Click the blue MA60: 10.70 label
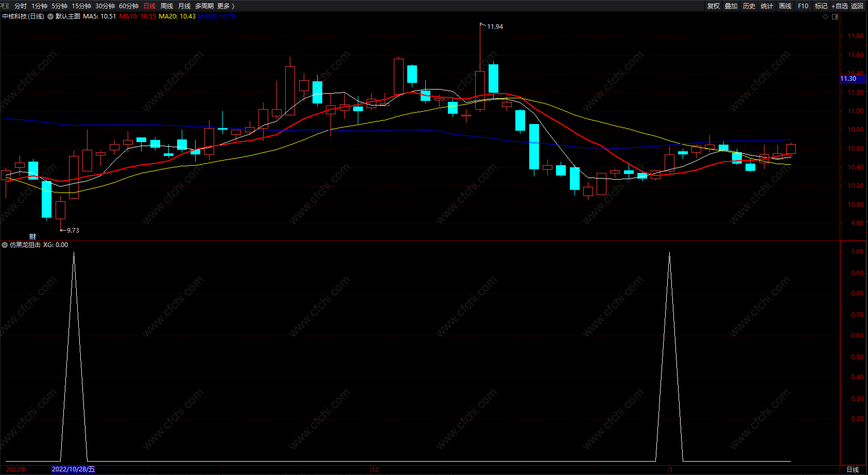 [x=217, y=16]
